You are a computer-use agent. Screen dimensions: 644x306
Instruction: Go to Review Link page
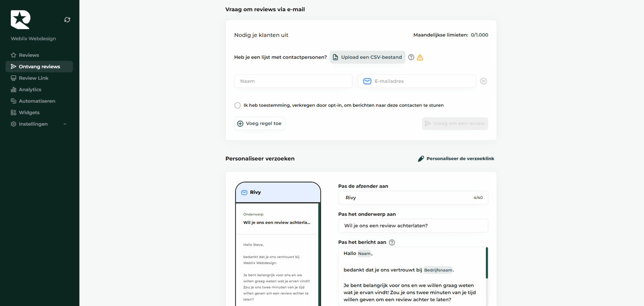coord(33,78)
